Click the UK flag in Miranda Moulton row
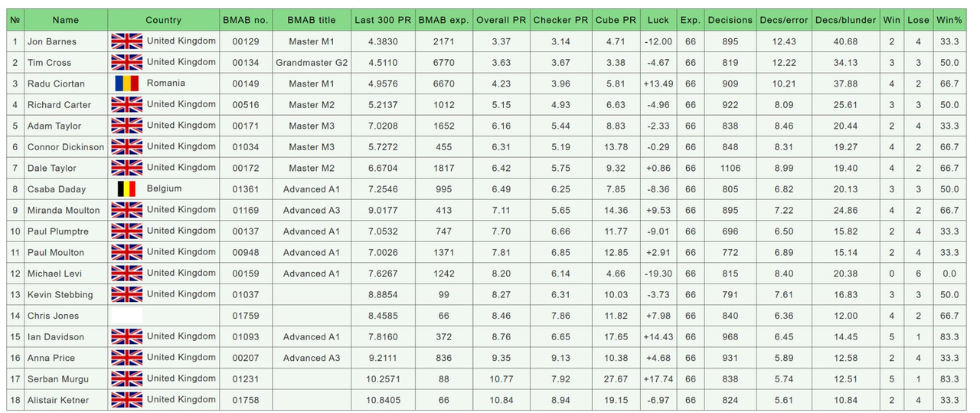 tap(127, 210)
